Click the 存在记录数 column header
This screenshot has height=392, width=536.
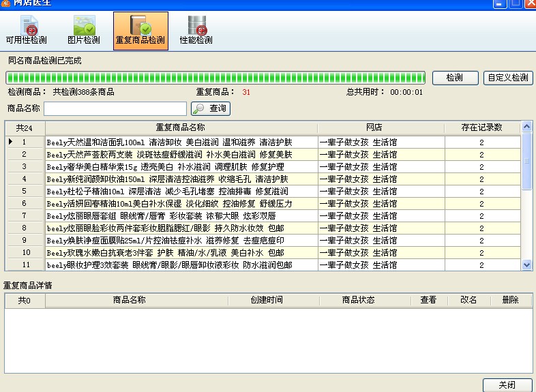pyautogui.click(x=482, y=127)
